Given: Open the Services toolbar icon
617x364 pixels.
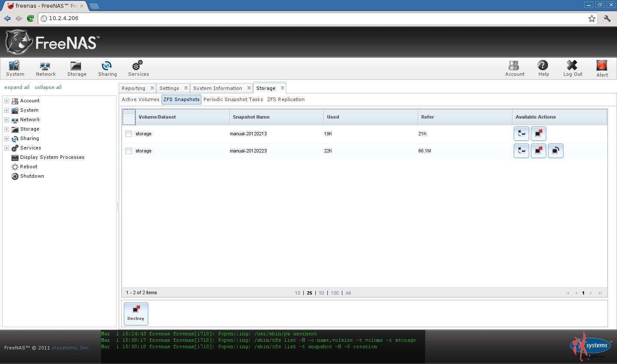Looking at the screenshot, I should click(138, 68).
